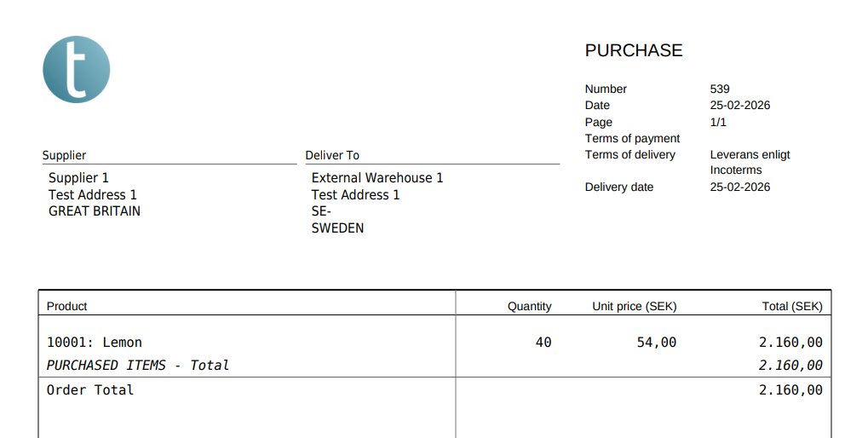Select the purchase number 539

pos(720,89)
